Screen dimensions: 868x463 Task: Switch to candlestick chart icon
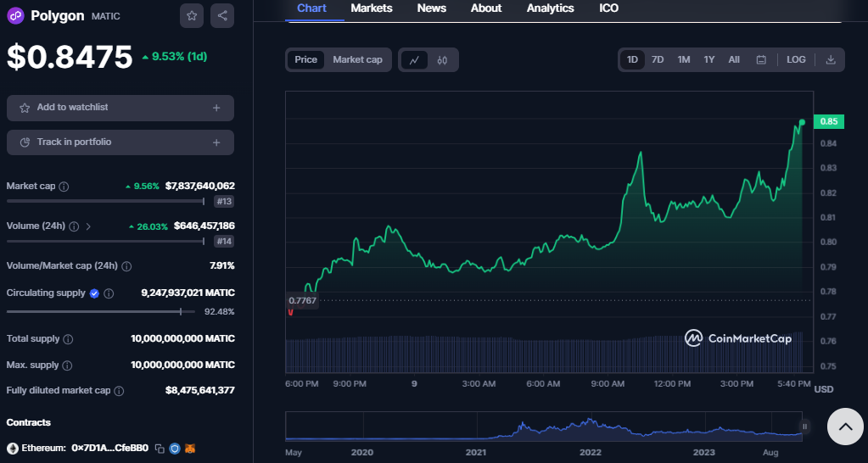click(x=442, y=59)
